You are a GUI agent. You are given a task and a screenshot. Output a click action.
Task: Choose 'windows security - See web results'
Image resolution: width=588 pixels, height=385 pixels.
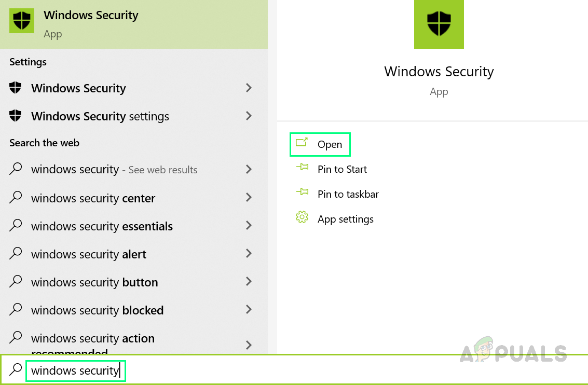114,170
